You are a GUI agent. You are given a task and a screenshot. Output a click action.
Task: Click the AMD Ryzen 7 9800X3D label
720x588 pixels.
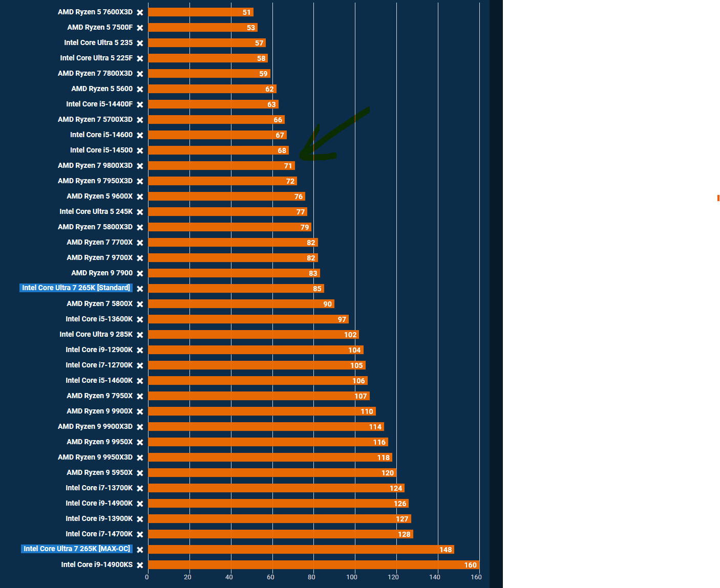pos(95,165)
